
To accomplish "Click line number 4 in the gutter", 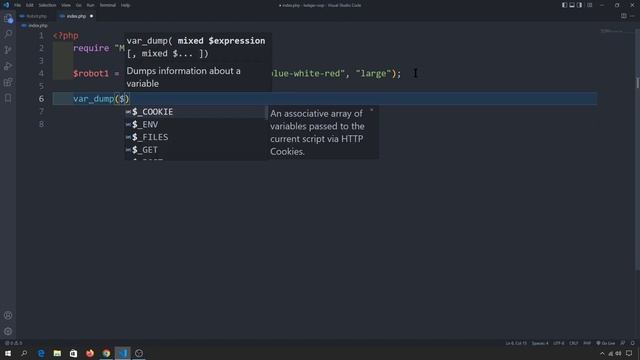I will [x=41, y=73].
